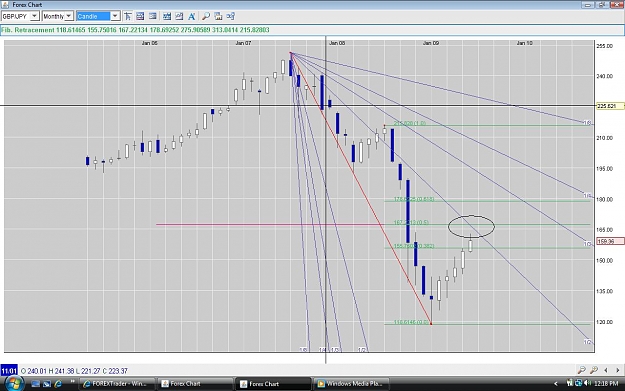
Task: Move the chart right with the arrow button
Action: coord(618,370)
